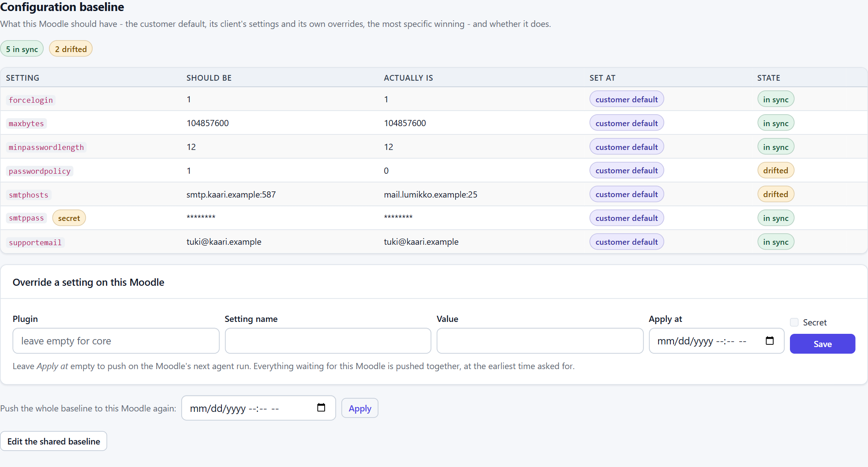Screen dimensions: 868x467
Task: Click in sync state of smtppass row
Action: (776, 218)
